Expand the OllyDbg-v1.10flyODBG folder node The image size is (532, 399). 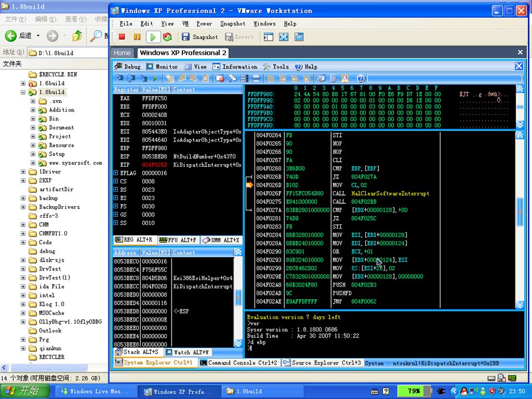click(x=23, y=321)
